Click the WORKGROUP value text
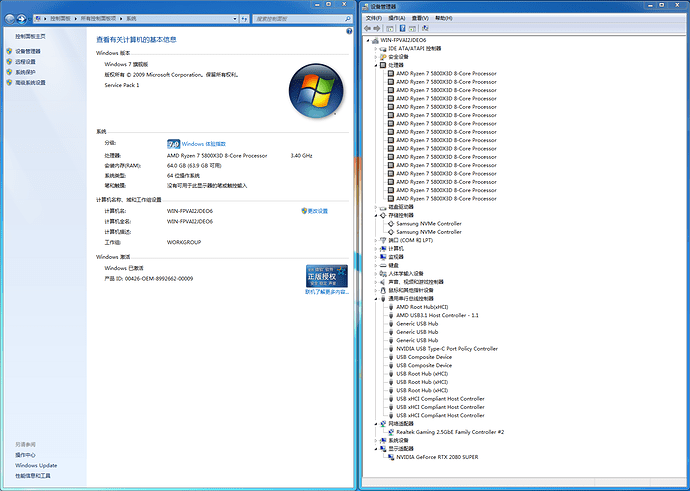 tap(184, 242)
